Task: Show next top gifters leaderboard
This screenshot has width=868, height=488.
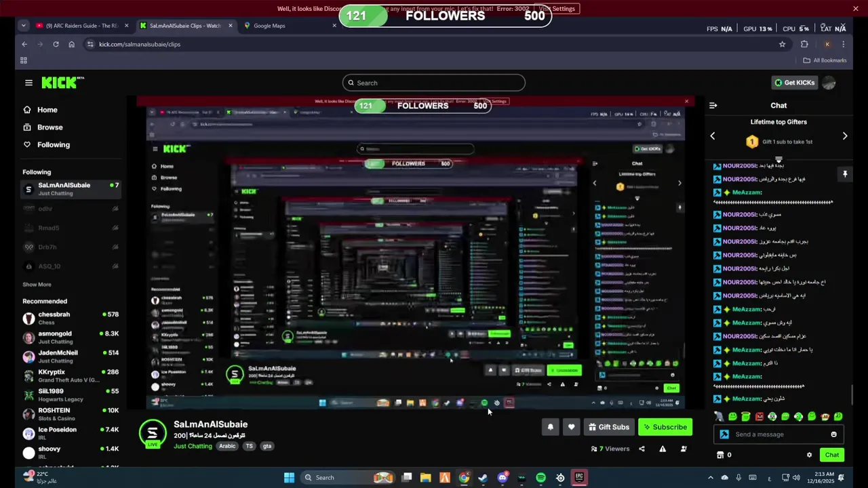Action: 845,136
